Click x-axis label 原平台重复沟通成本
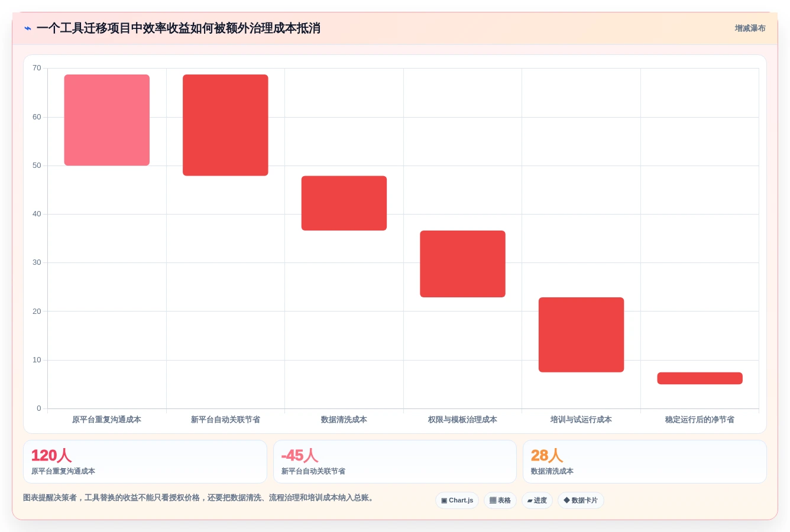 (106, 420)
